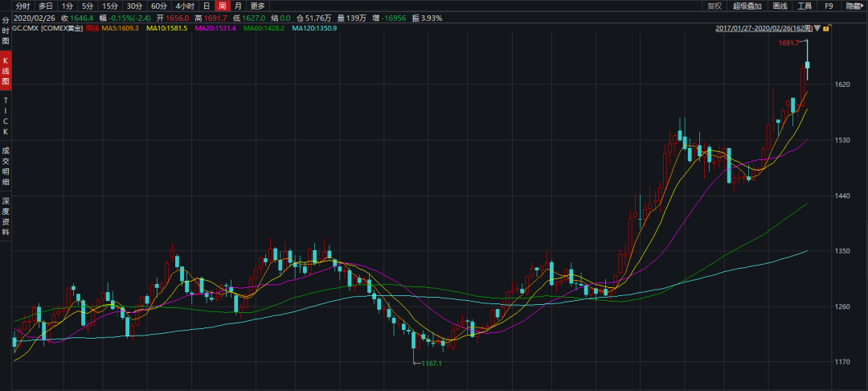The height and width of the screenshot is (391, 868).
Task: Click the date range 2017/01/27-2020/02/26 link
Action: pos(764,27)
